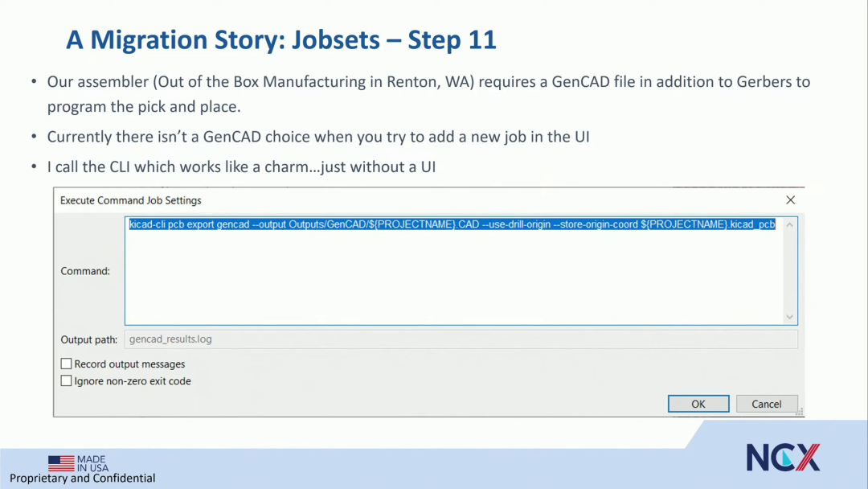The height and width of the screenshot is (489, 868).
Task: Click the NCX logo
Action: [x=783, y=458]
